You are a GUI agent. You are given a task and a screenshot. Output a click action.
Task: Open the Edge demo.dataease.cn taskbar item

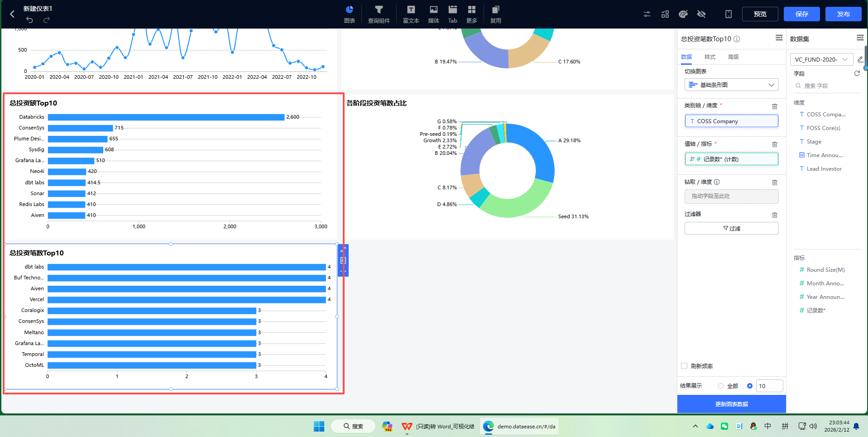click(x=519, y=426)
